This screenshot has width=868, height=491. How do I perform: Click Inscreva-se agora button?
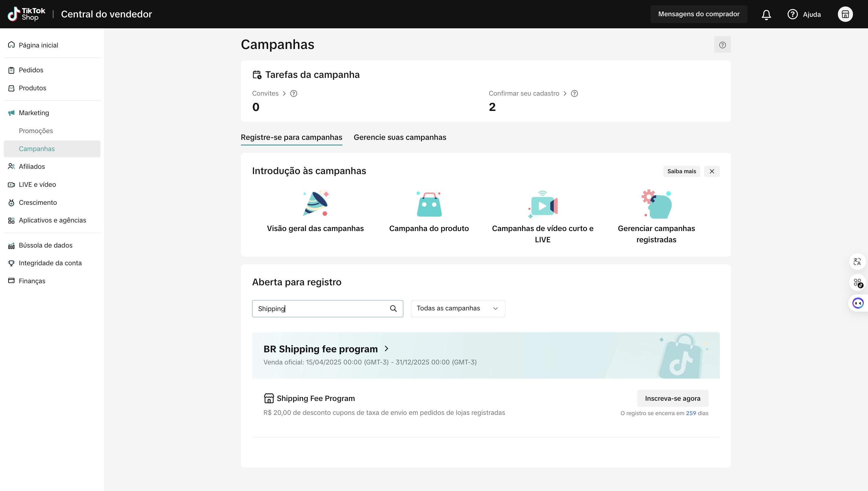[672, 399]
